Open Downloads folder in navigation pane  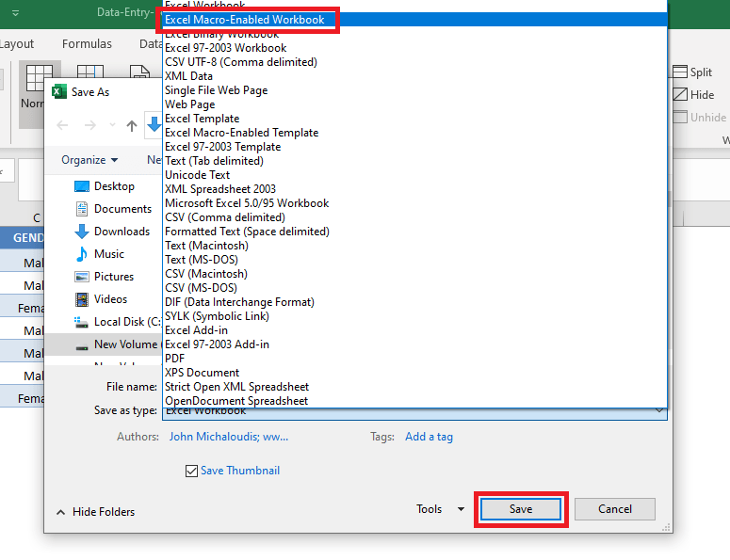pos(112,232)
